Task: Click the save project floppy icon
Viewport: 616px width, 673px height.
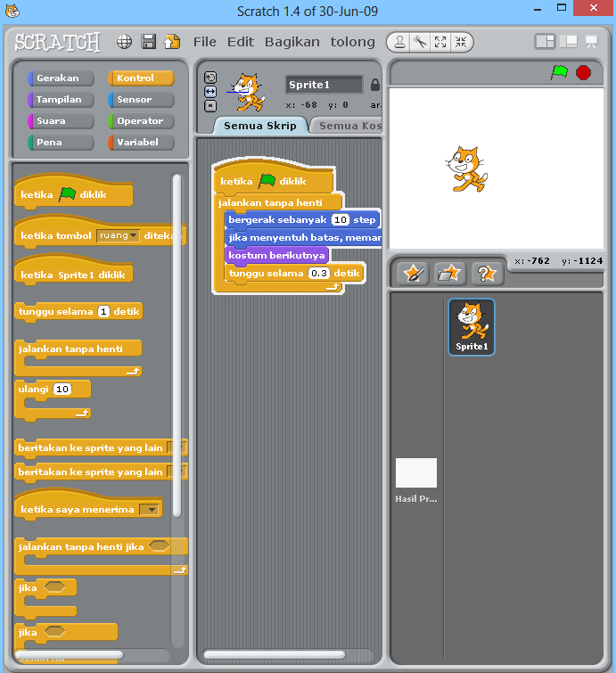Action: [149, 42]
